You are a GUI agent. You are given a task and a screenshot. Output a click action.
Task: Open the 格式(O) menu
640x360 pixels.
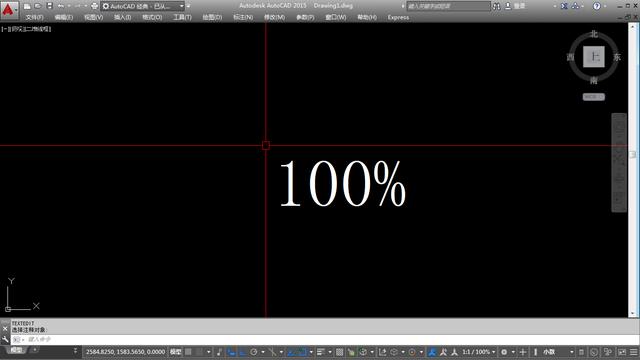(x=152, y=18)
